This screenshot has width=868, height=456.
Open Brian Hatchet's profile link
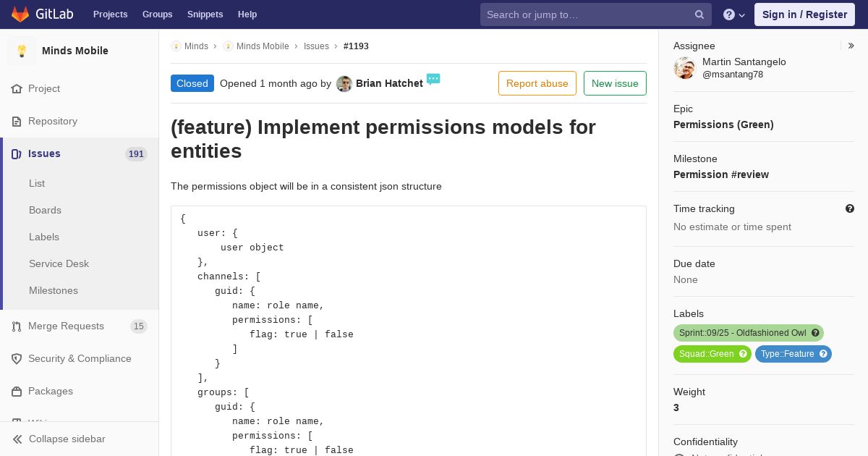[x=389, y=83]
